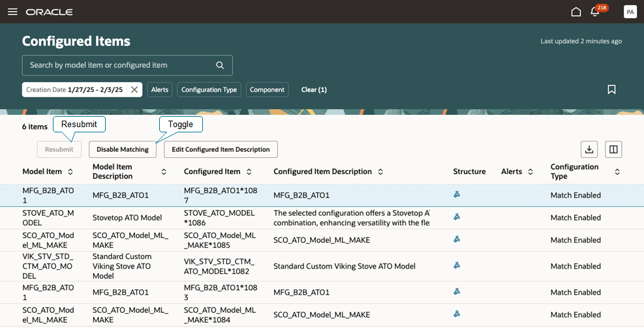Go to the Home icon
Image resolution: width=644 pixels, height=328 pixels.
pos(576,12)
